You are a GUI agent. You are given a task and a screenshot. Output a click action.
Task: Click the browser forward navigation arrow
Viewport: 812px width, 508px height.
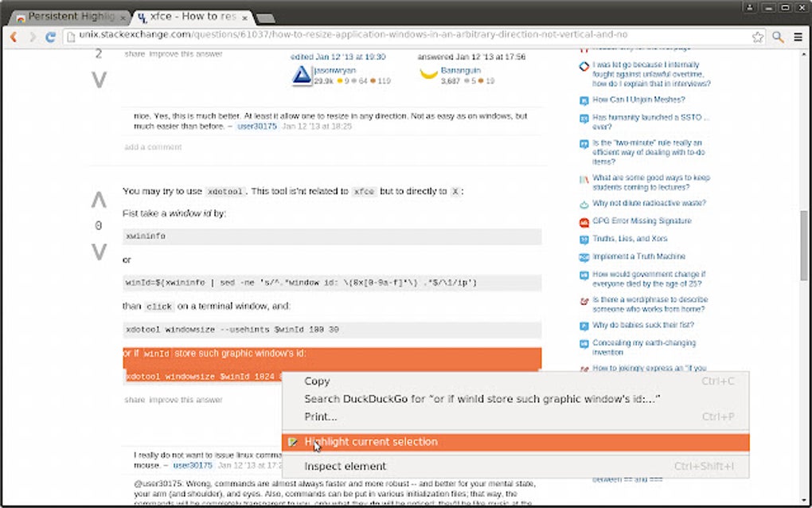pyautogui.click(x=32, y=37)
